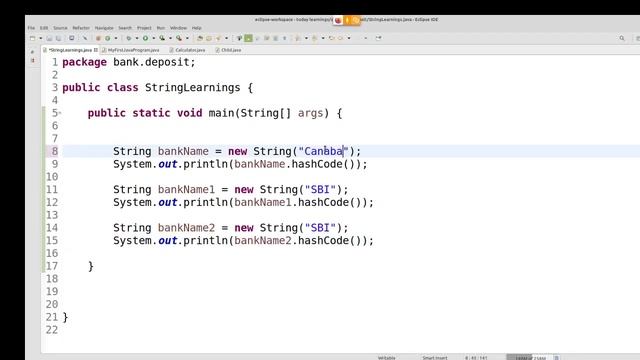The image size is (640, 360).
Task: Click line number 22 in the gutter
Action: [52, 330]
